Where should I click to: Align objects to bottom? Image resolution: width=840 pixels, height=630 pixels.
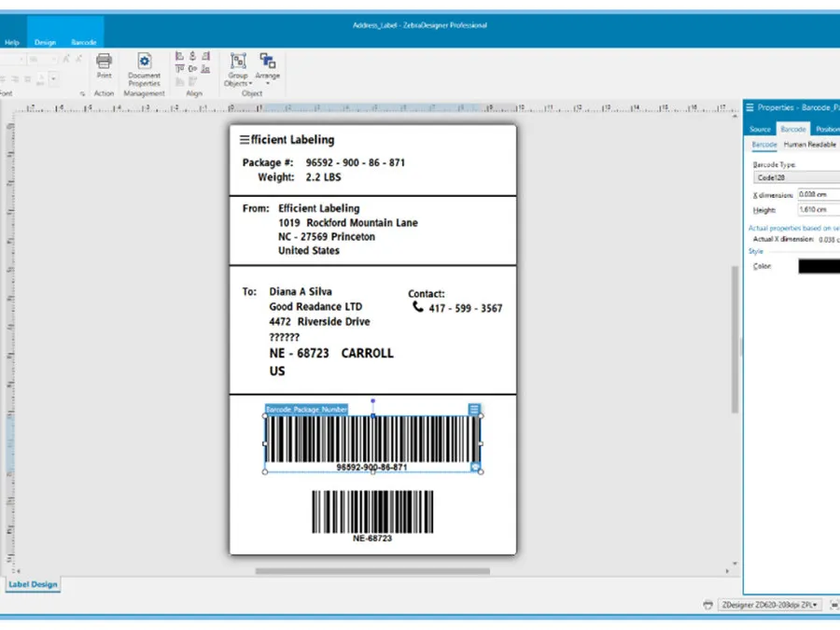coord(205,68)
